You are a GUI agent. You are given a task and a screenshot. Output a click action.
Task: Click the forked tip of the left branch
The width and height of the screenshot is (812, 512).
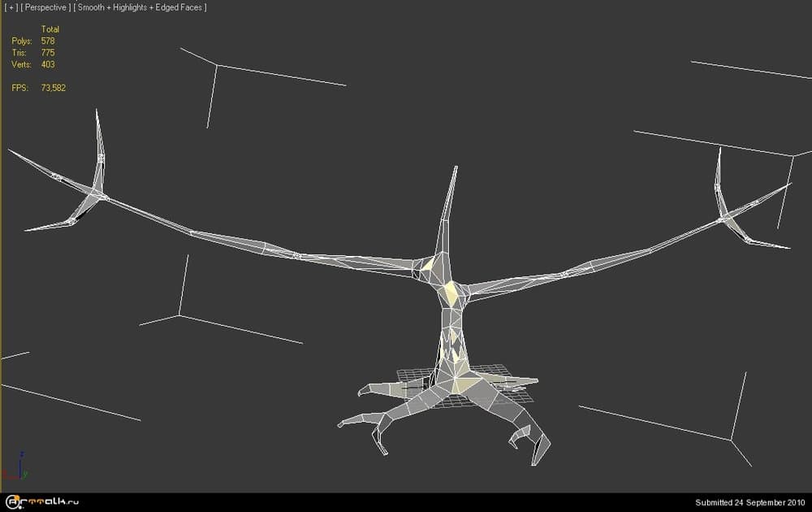(99, 193)
